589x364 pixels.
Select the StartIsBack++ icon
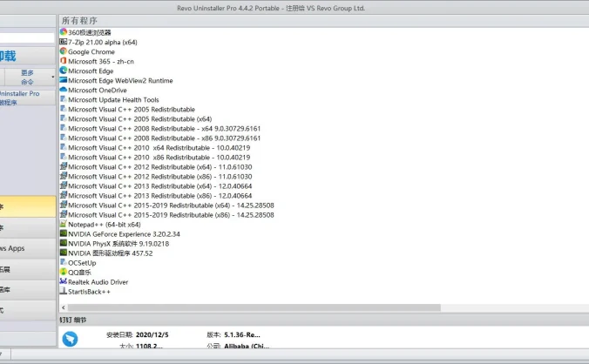[64, 291]
